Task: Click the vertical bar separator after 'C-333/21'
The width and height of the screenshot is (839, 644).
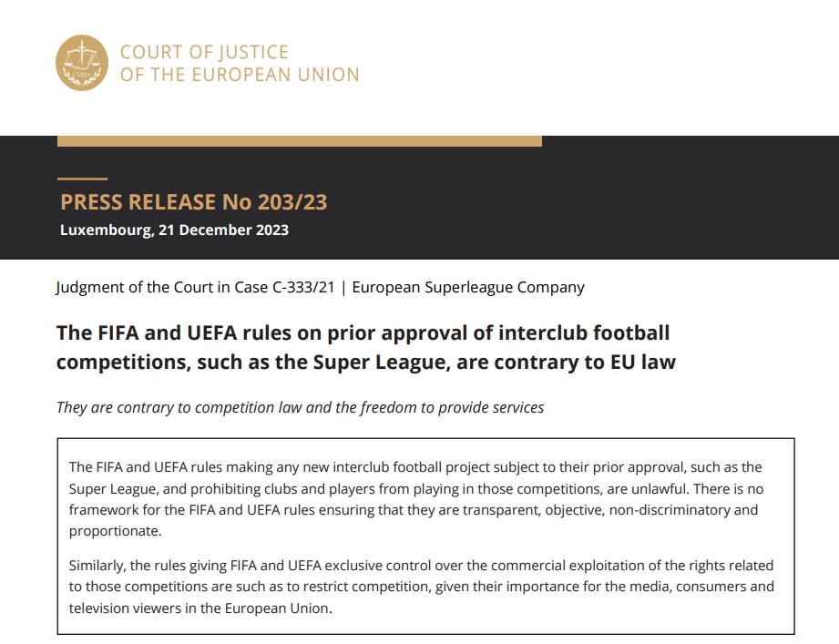Action: (343, 287)
